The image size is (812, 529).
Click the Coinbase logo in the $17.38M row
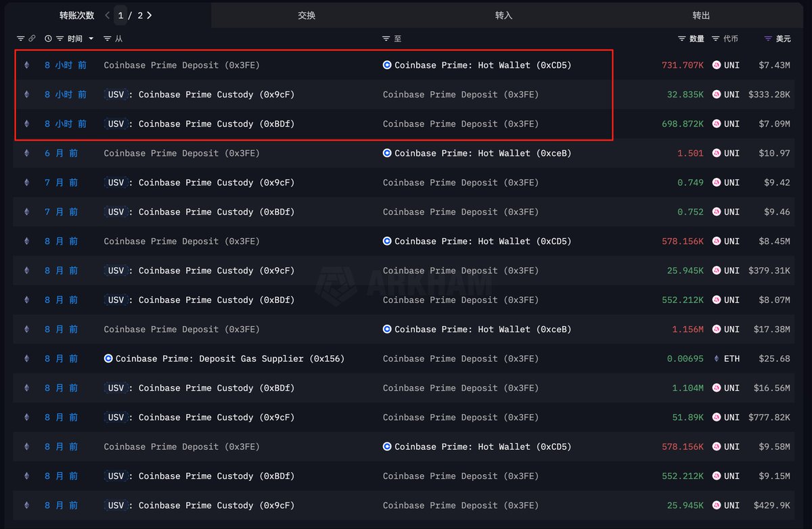(x=387, y=329)
